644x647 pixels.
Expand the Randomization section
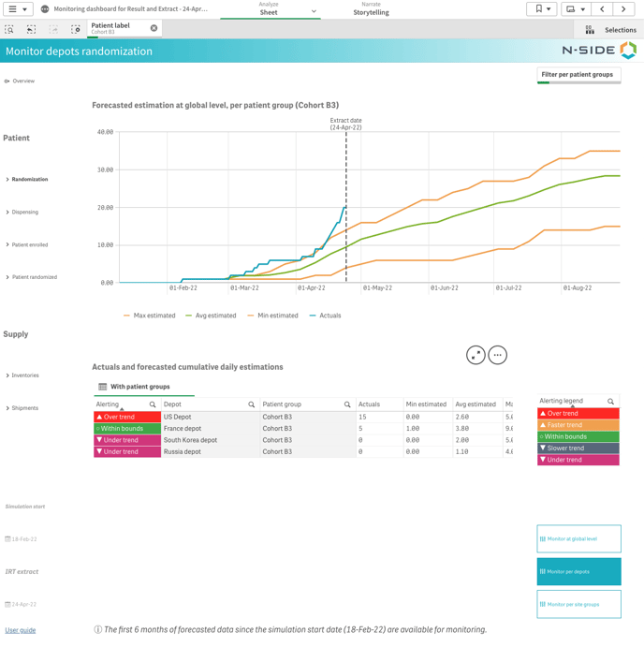pos(28,179)
